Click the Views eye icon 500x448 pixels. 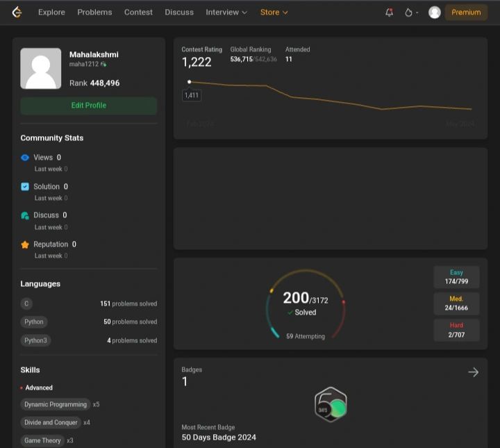click(x=25, y=158)
